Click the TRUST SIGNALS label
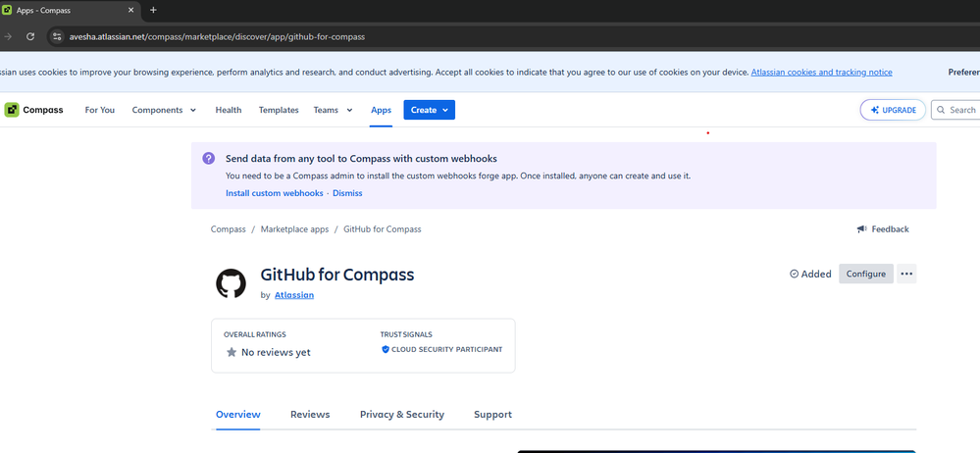Viewport: 980px width, 453px height. [406, 335]
